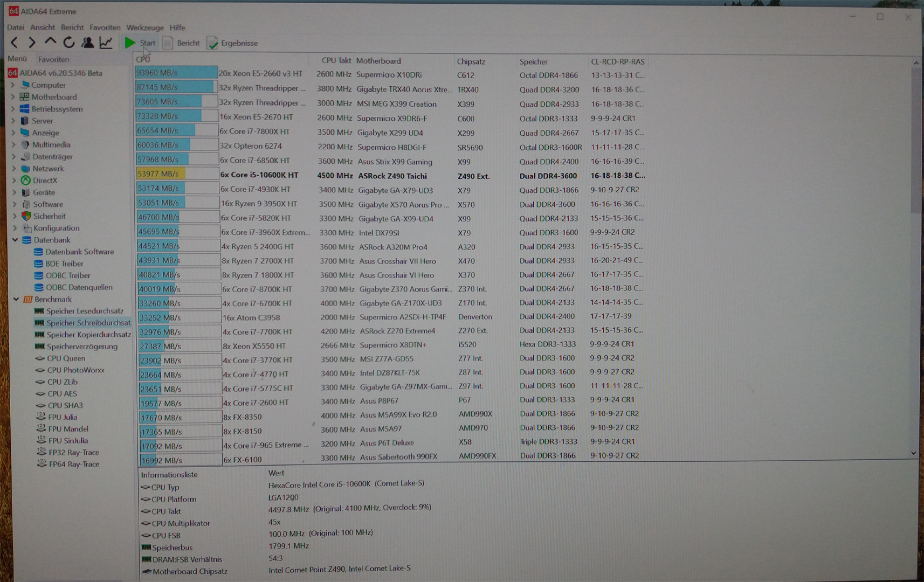924x582 pixels.
Task: Open the user/manage icon in toolbar
Action: point(87,42)
